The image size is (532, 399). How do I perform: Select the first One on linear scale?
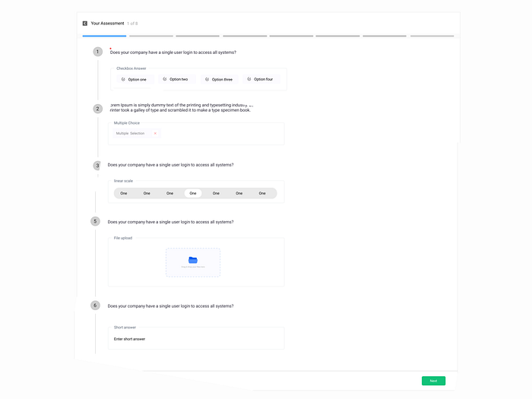click(123, 193)
